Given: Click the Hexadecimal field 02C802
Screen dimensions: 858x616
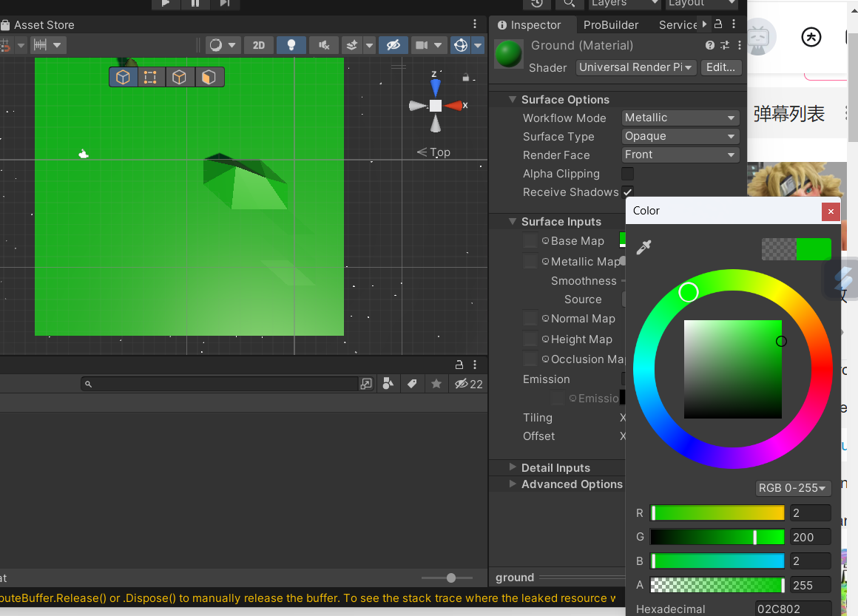Looking at the screenshot, I should [794, 609].
